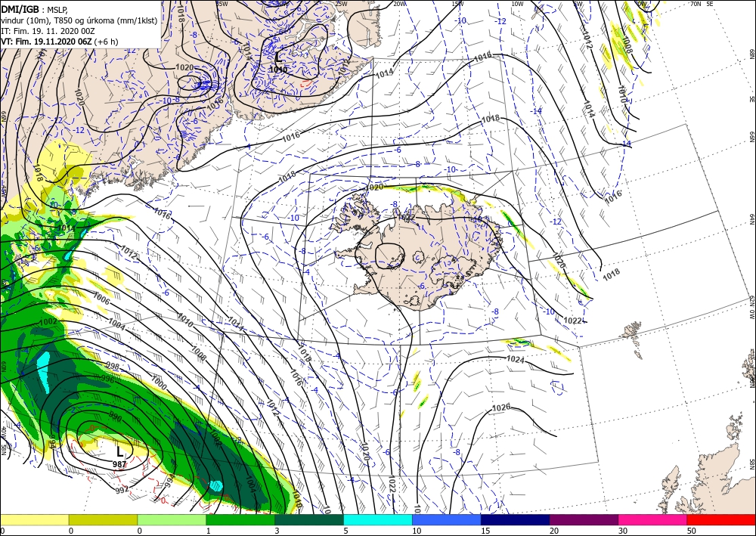The width and height of the screenshot is (756, 536).
Task: Click the legend value '30'
Action: (622, 531)
